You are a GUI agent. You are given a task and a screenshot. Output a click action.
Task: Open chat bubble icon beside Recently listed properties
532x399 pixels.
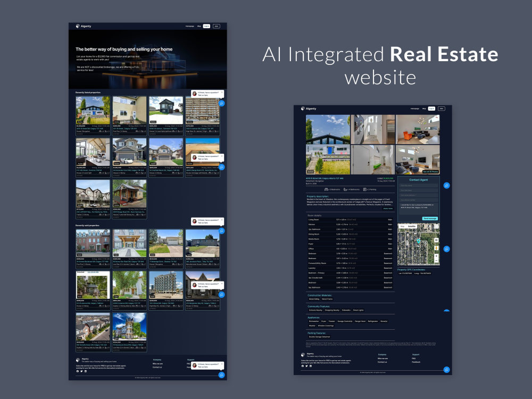(x=221, y=103)
